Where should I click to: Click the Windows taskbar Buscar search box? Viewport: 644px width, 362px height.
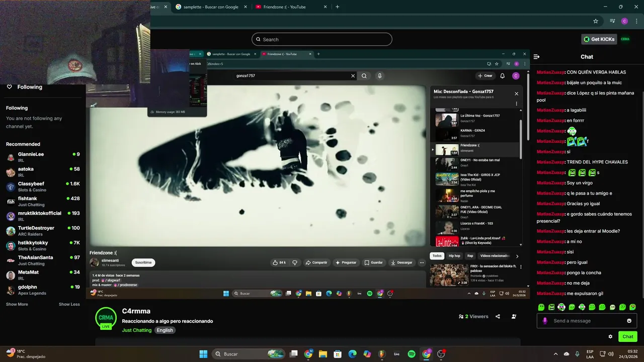tap(249, 354)
